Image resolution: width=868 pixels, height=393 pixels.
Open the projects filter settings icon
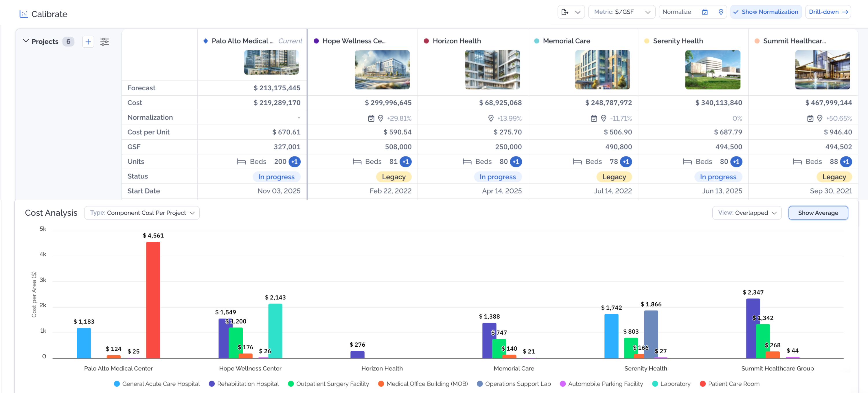(104, 41)
